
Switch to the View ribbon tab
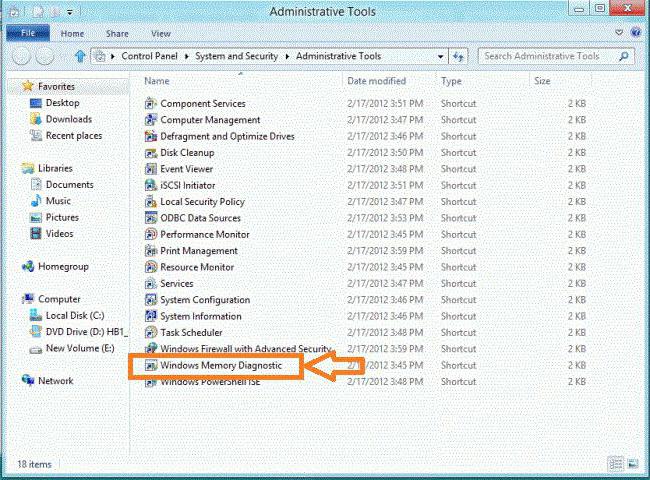click(x=160, y=33)
